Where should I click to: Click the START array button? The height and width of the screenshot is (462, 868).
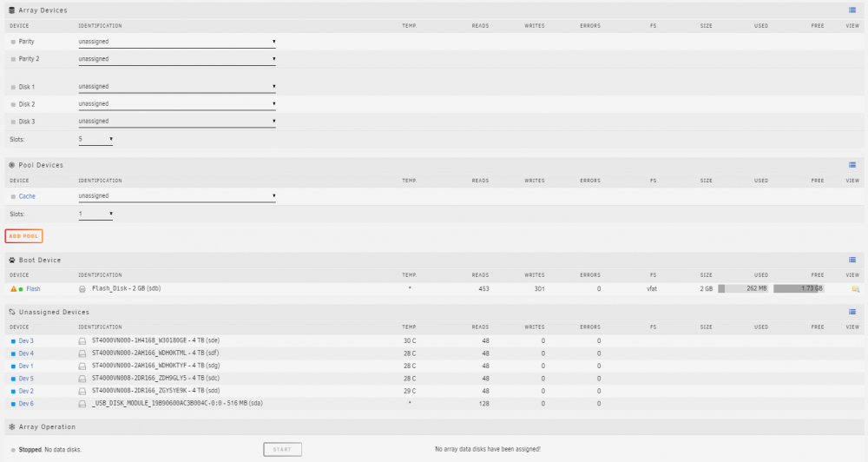(x=282, y=449)
